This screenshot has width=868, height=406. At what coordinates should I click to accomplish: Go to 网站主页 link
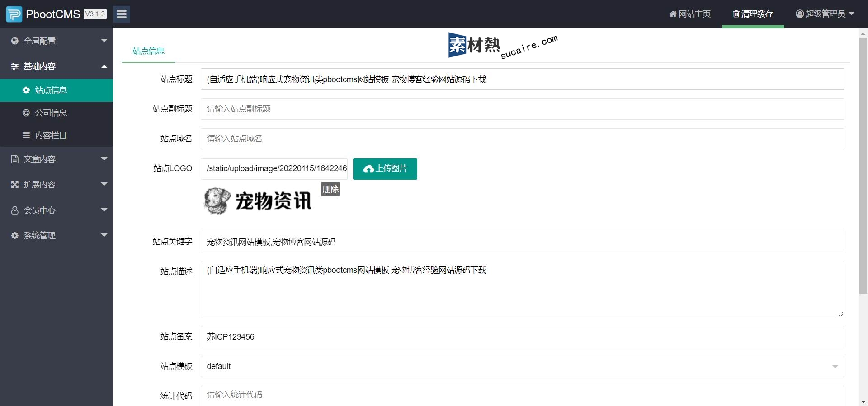point(690,14)
